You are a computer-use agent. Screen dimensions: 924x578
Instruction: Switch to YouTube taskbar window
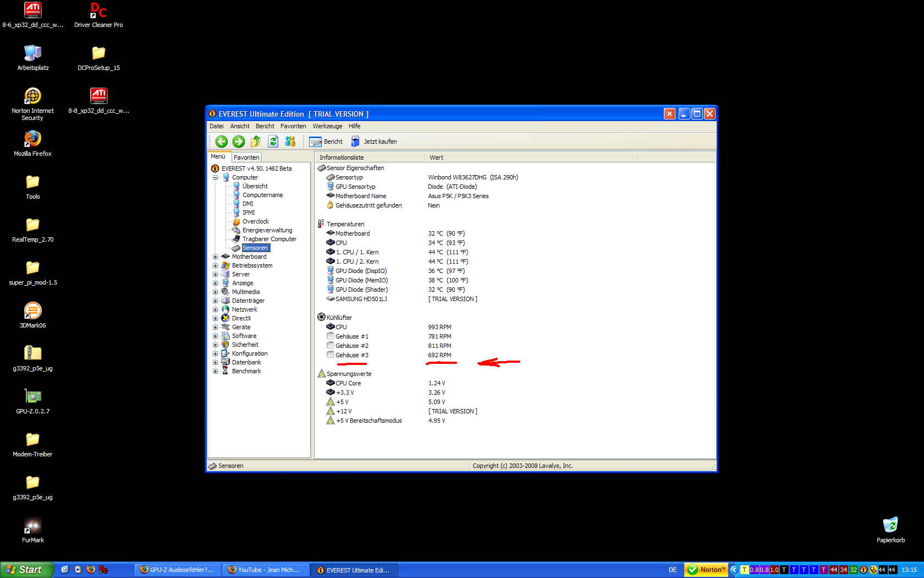pos(266,570)
